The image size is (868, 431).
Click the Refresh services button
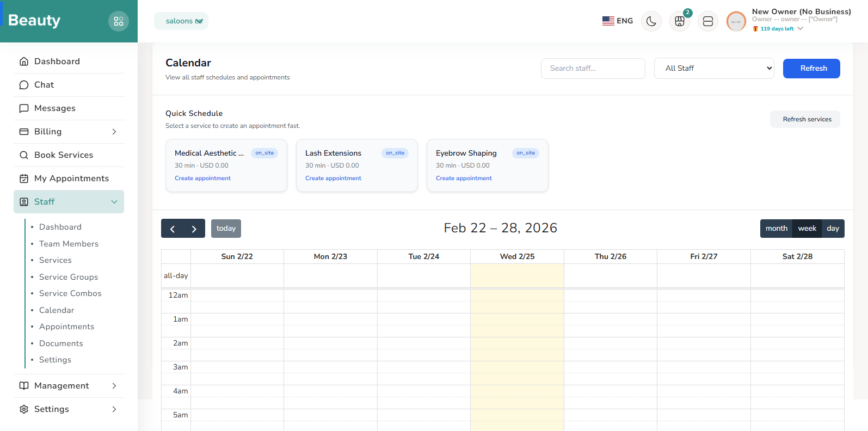coord(805,119)
